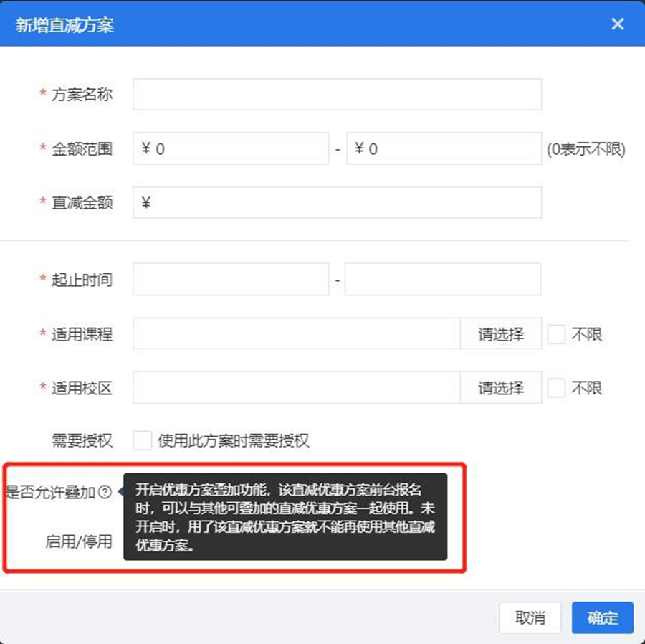Click the 适用课程 selection box
Image resolution: width=645 pixels, height=644 pixels.
296,334
